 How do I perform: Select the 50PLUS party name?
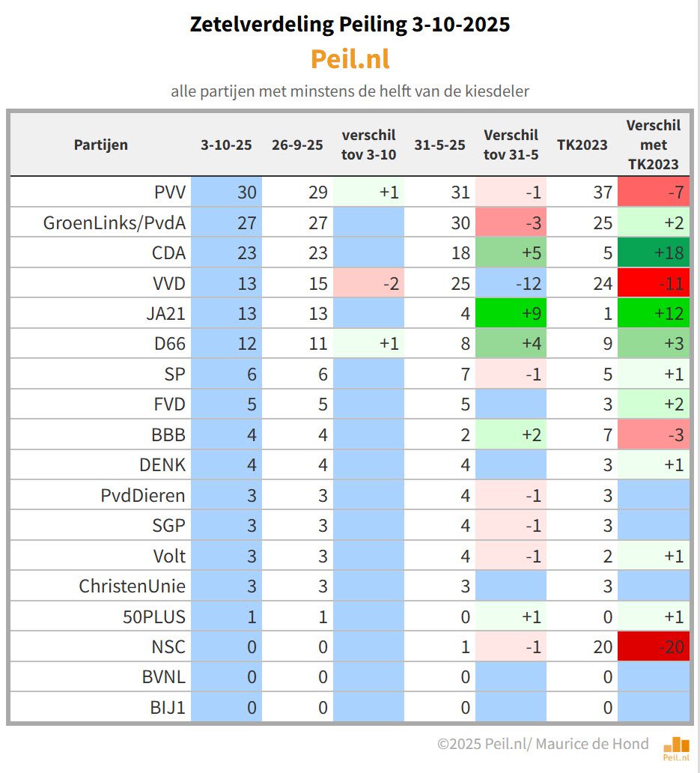tap(154, 616)
